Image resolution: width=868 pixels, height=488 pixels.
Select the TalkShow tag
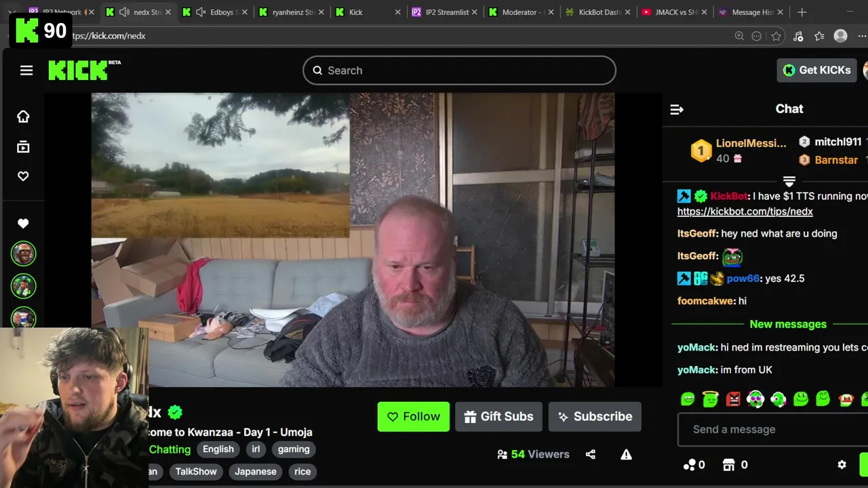pos(196,472)
